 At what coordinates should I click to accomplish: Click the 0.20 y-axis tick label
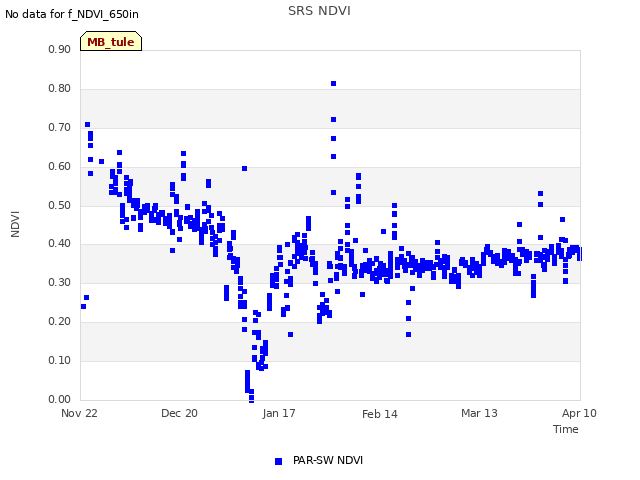pyautogui.click(x=59, y=321)
